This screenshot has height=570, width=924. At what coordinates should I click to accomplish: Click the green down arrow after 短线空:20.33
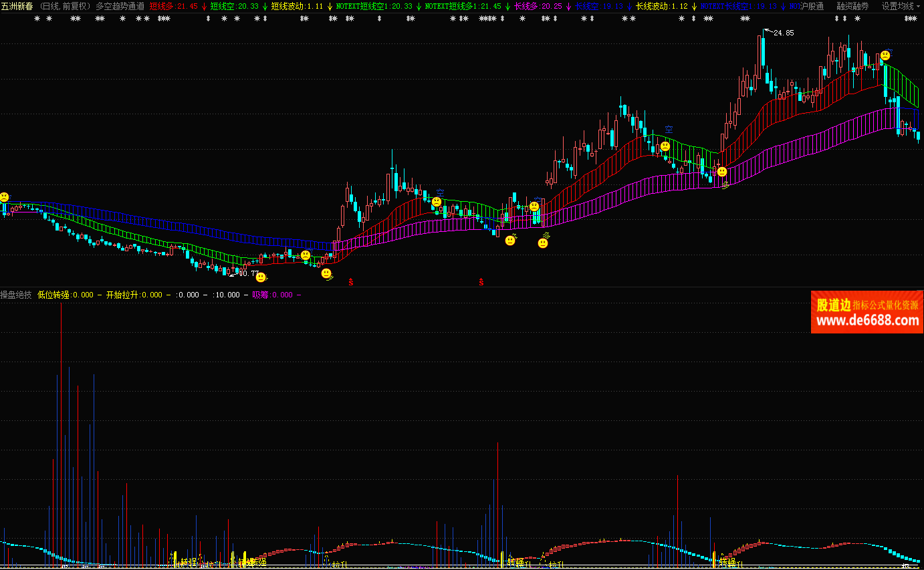pos(265,6)
